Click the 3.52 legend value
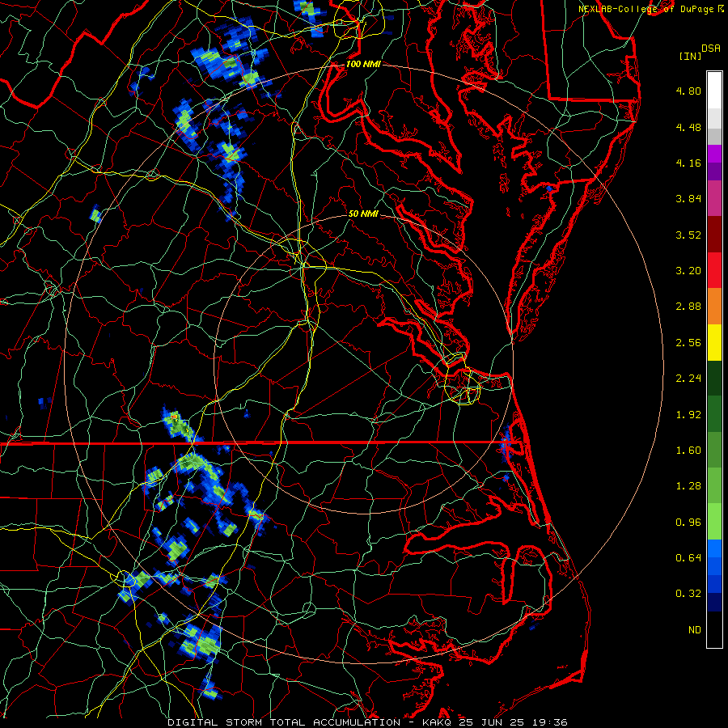The image size is (728, 728). tap(688, 235)
